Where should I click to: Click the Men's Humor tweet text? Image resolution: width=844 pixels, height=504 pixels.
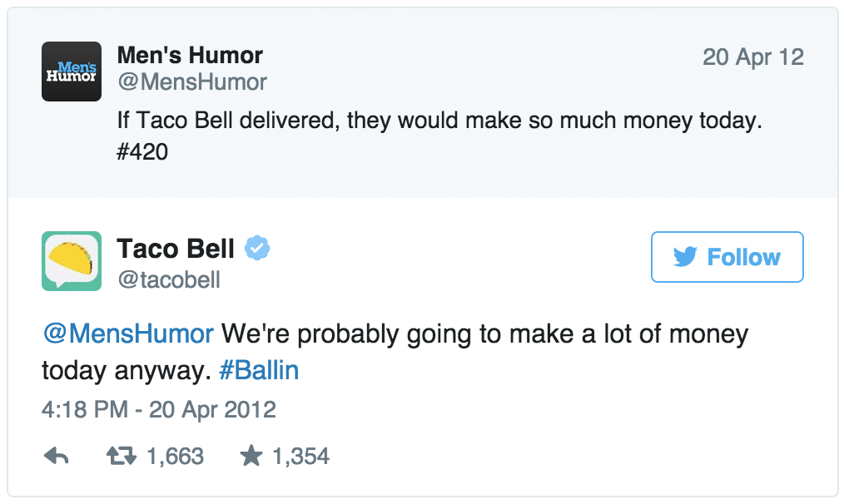[439, 136]
